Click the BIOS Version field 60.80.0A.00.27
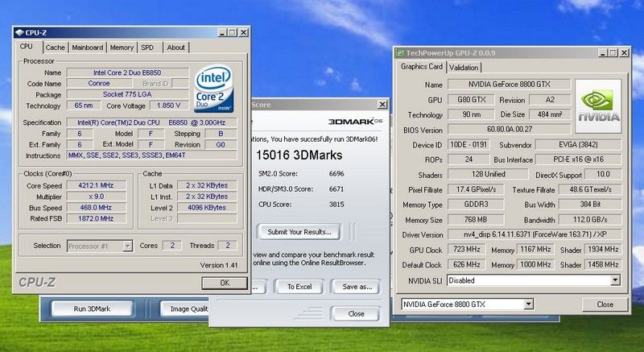Viewport: 644px width, 352px height. [x=510, y=130]
